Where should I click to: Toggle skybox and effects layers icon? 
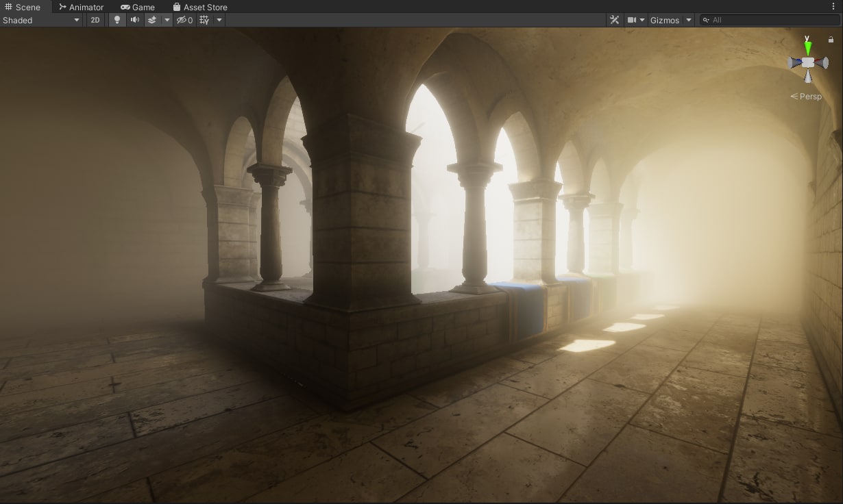pyautogui.click(x=152, y=20)
